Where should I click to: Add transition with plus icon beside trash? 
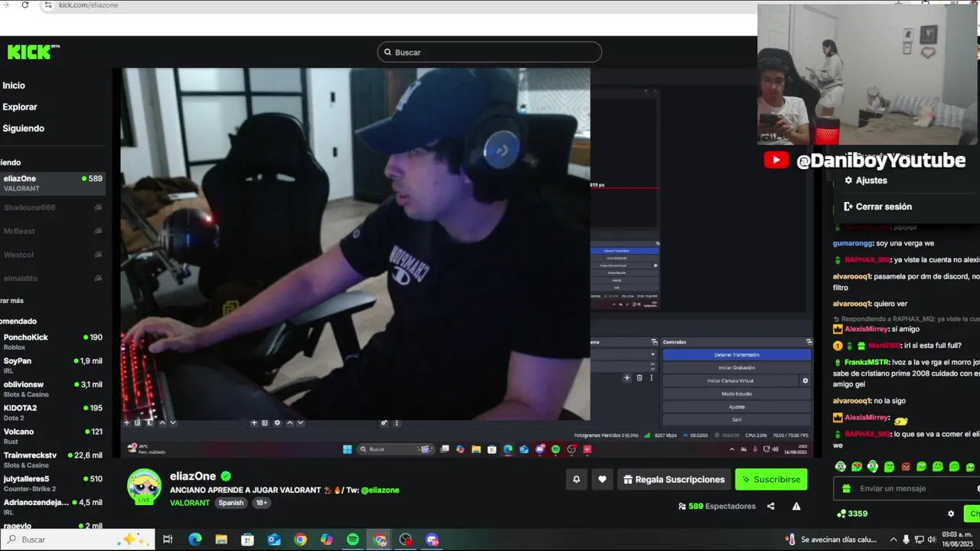click(627, 377)
